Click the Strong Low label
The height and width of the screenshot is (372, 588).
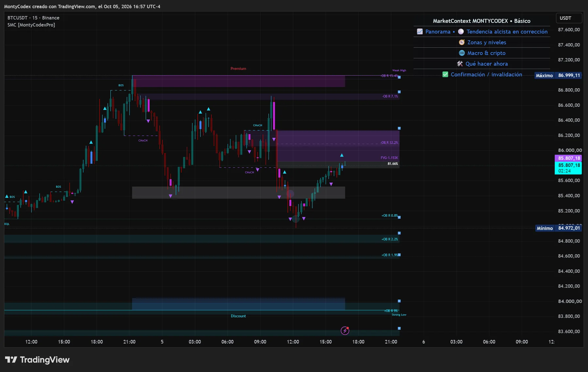tap(399, 315)
